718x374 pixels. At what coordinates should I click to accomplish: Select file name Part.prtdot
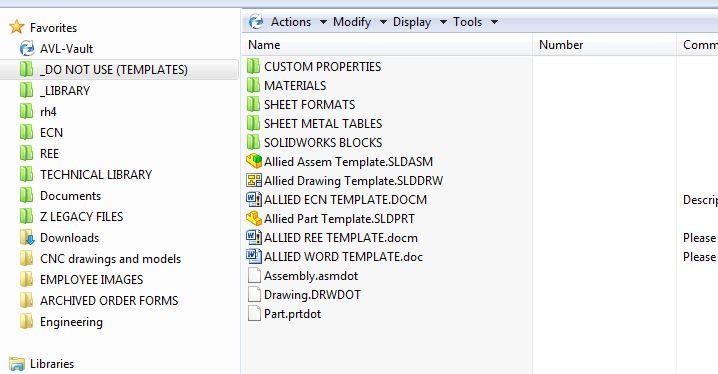click(x=292, y=314)
